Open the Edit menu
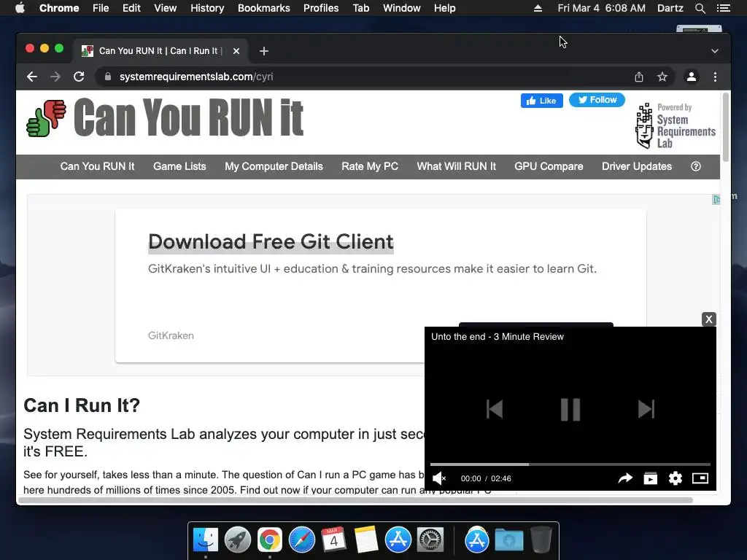Viewport: 747px width, 560px height. (131, 8)
